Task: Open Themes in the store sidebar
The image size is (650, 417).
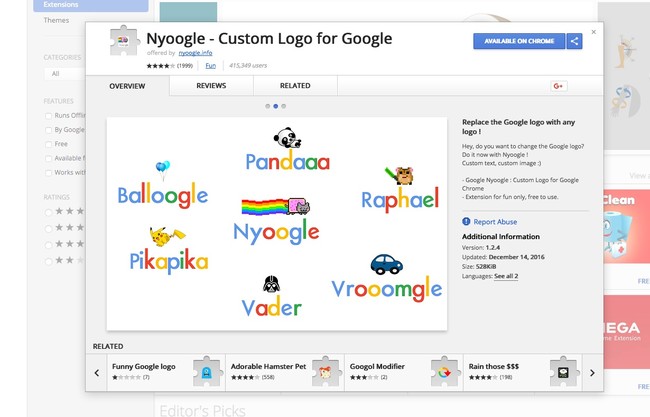Action: point(56,20)
